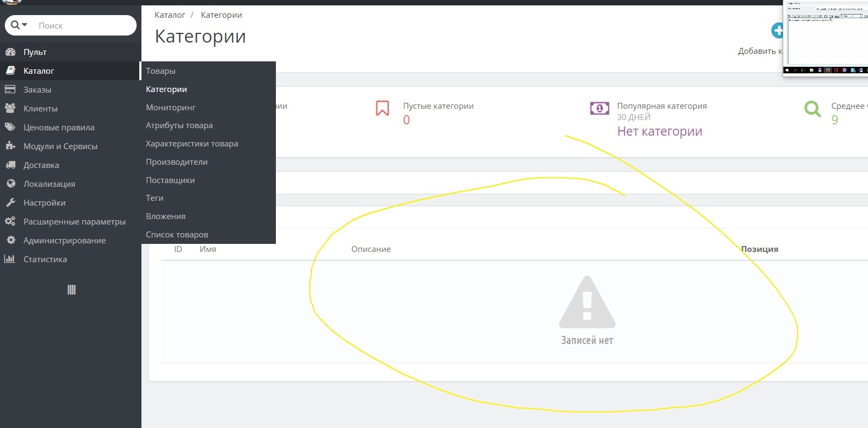Click the Пульт dashboard icon
This screenshot has height=428, width=868.
click(10, 52)
